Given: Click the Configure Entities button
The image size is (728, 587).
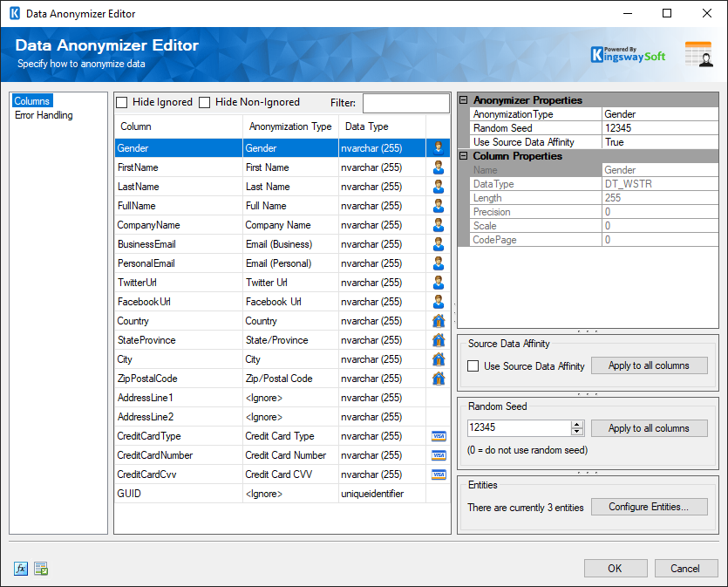Looking at the screenshot, I should point(649,507).
